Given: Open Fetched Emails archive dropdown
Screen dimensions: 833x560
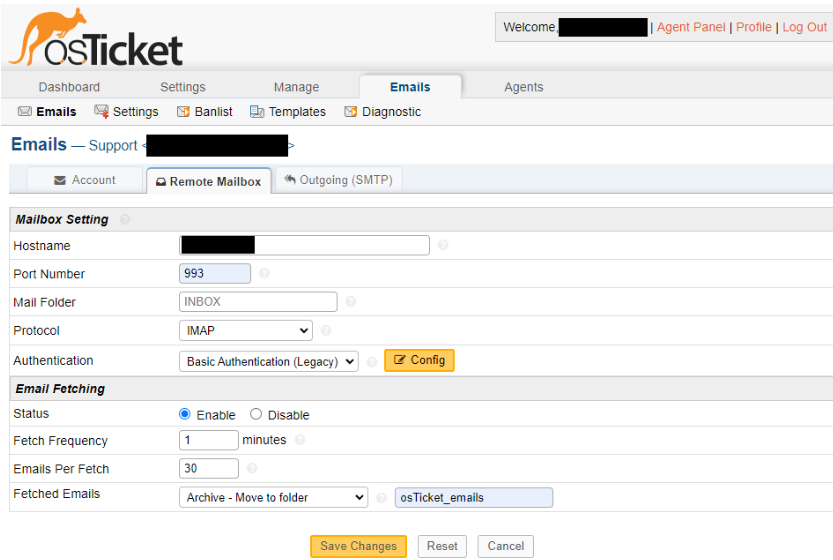Looking at the screenshot, I should click(274, 497).
